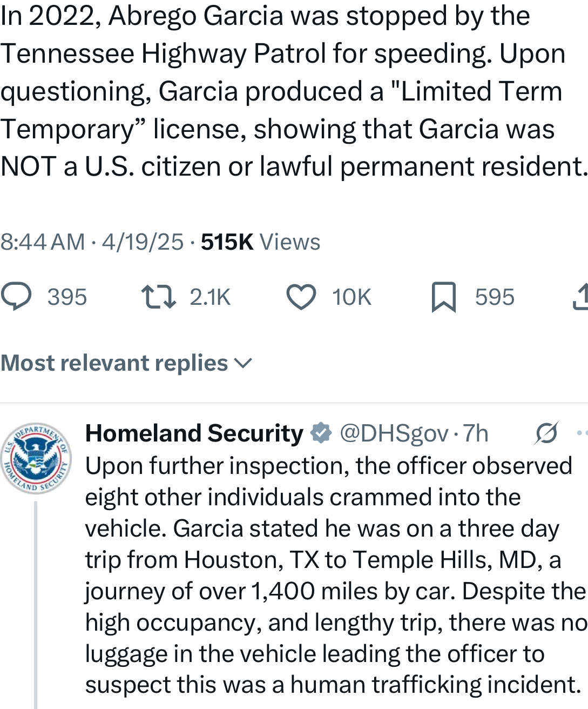588x709 pixels.
Task: Tap the reply speech bubble icon
Action: tap(16, 297)
